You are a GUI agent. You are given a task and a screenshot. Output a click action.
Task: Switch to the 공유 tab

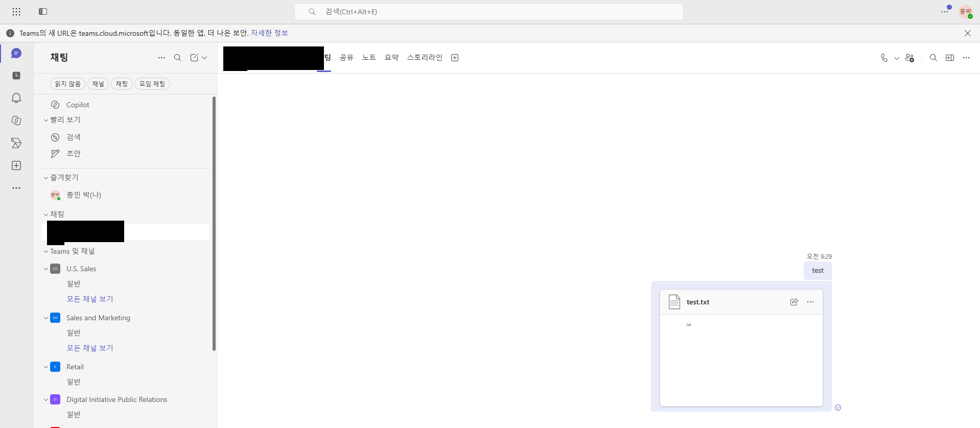pos(346,58)
